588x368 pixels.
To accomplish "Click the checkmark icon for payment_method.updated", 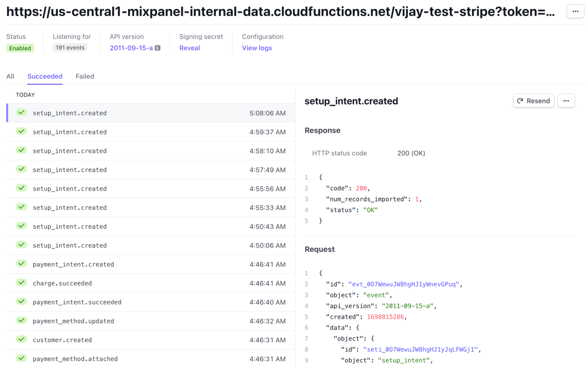I will (x=21, y=321).
